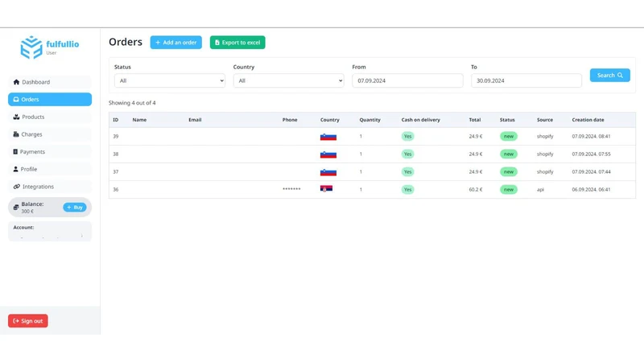Select order ID 38
This screenshot has width=644, height=362.
(116, 154)
